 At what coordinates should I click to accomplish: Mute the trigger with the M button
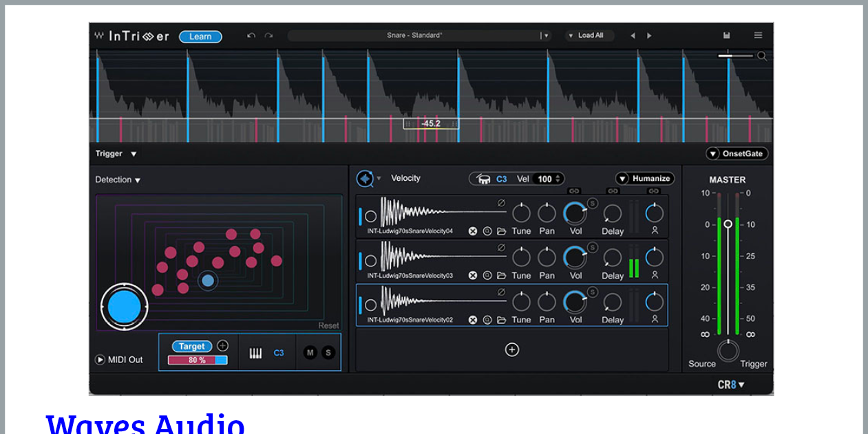pos(310,353)
